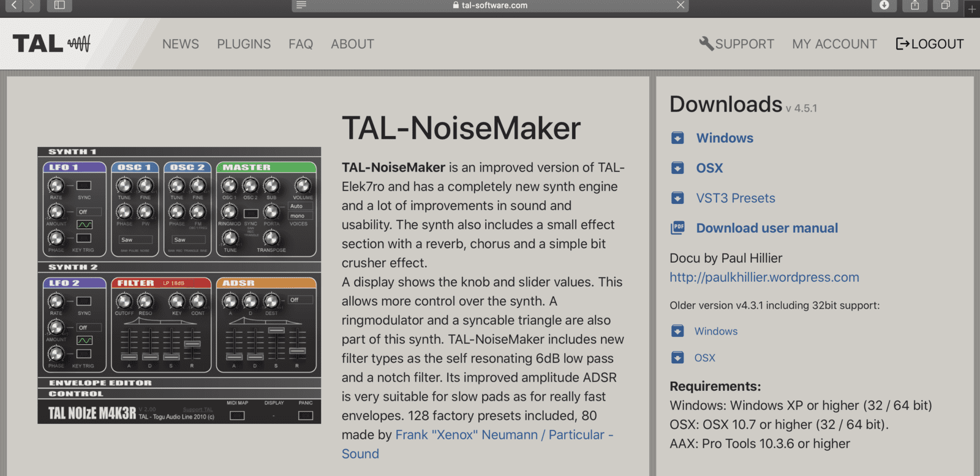Open the FAQ page
Screen dimensions: 980x476
[x=301, y=44]
